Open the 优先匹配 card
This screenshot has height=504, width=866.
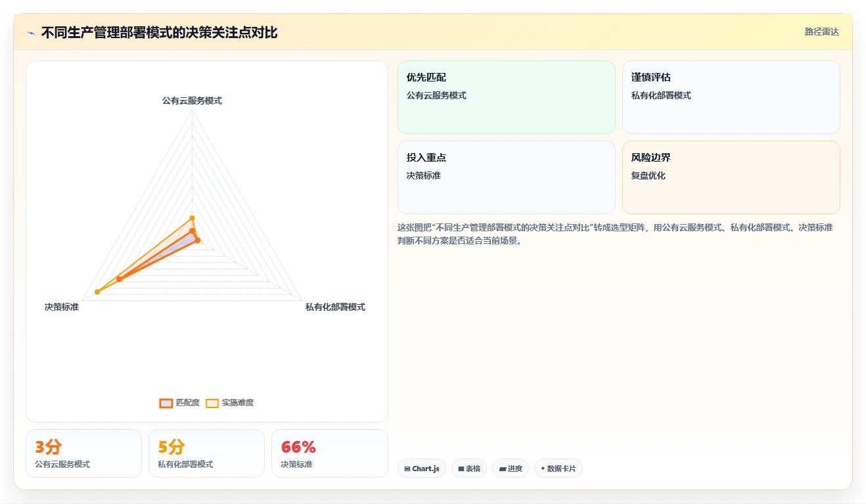click(x=507, y=97)
